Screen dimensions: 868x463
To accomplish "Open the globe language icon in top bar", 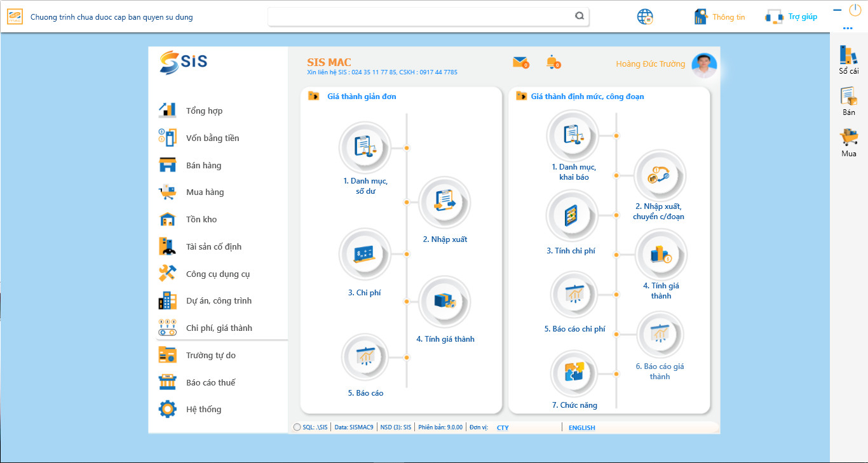I will (645, 17).
